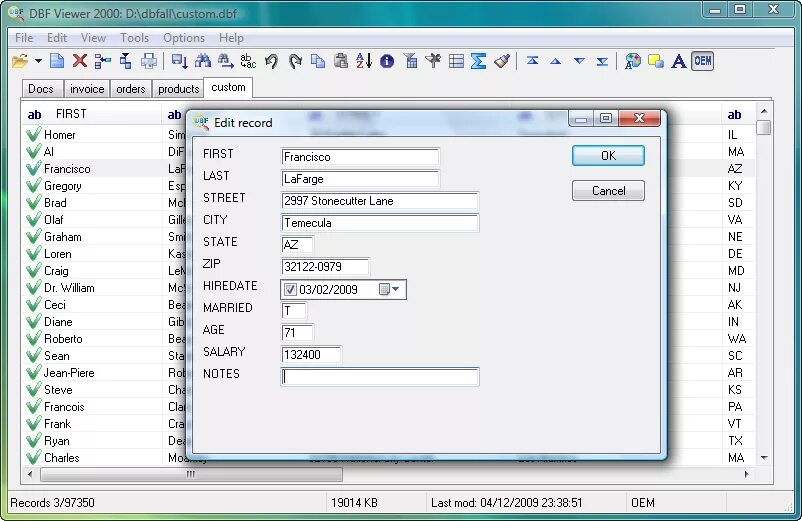This screenshot has width=802, height=521.
Task: Click the table structure grid icon
Action: 456,61
